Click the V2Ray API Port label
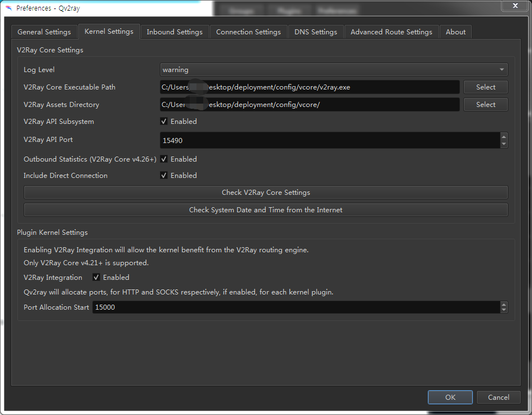This screenshot has width=532, height=415. [x=48, y=140]
